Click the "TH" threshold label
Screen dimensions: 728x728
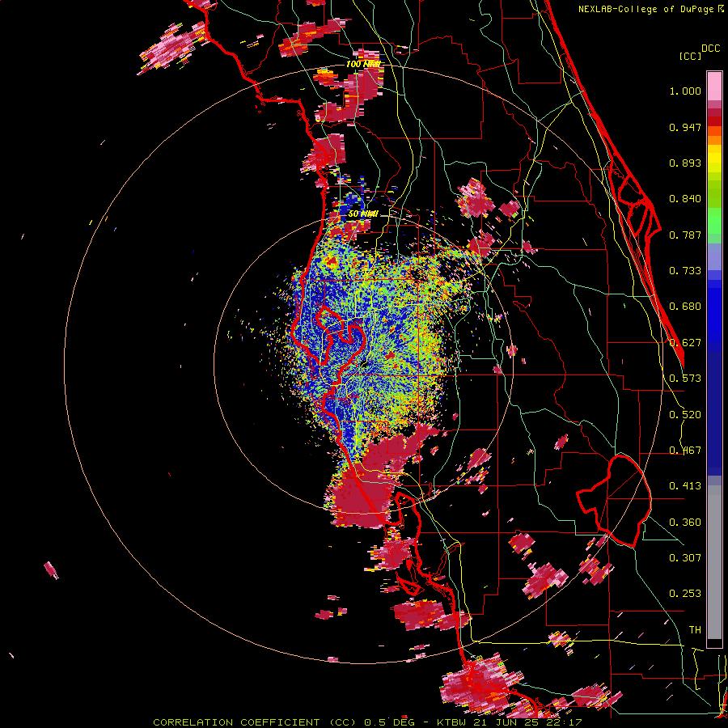(695, 630)
